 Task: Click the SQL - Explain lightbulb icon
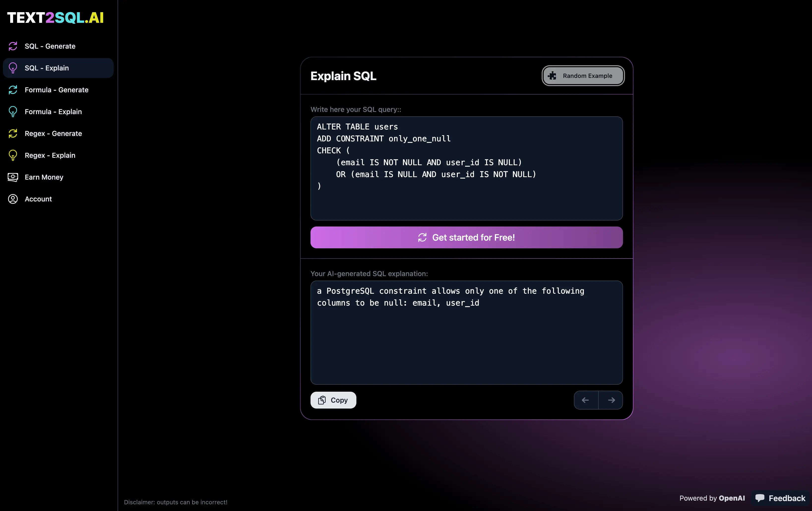[13, 68]
